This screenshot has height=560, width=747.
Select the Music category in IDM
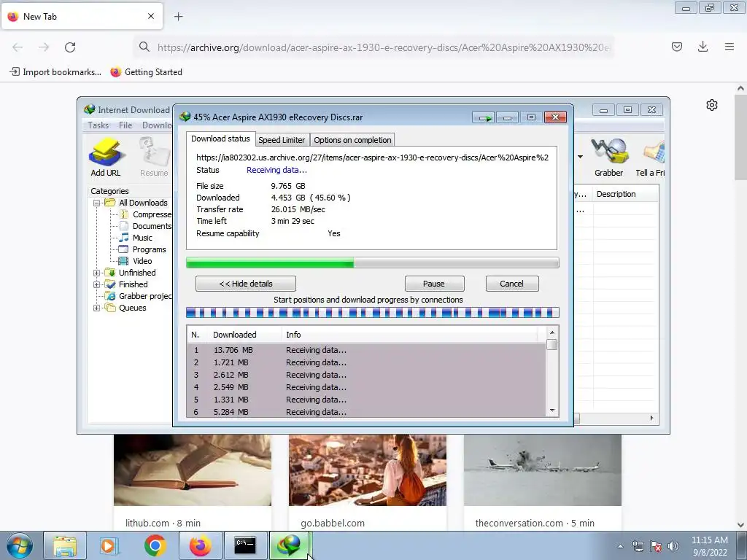[136, 238]
